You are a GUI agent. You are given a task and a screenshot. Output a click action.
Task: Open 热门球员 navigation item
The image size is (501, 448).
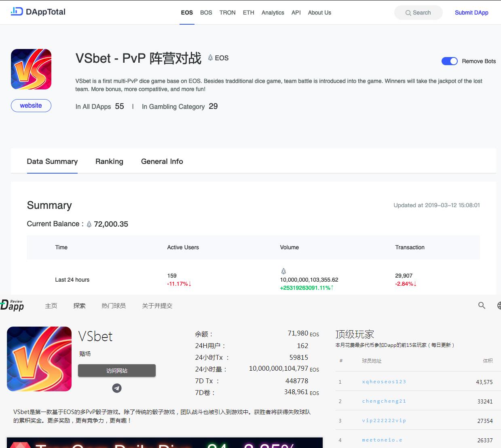pyautogui.click(x=114, y=306)
